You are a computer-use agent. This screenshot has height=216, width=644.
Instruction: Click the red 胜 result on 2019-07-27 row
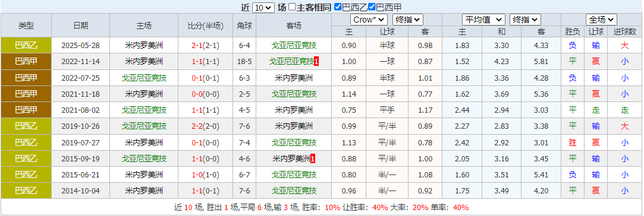[572, 142]
